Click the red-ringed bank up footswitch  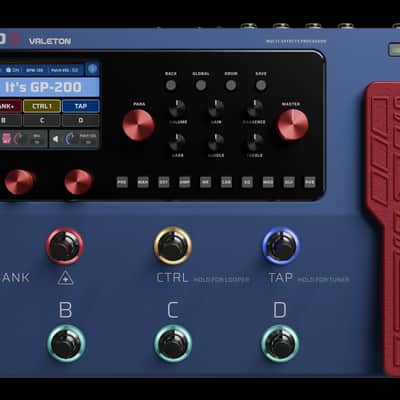click(x=65, y=246)
